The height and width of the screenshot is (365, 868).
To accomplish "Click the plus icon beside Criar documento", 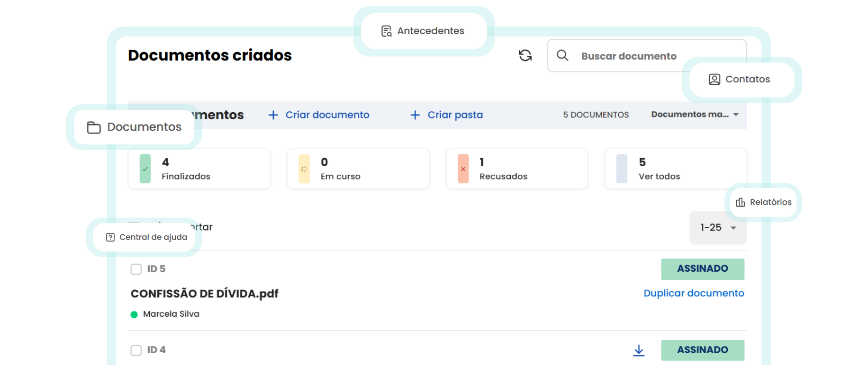I will coord(273,115).
